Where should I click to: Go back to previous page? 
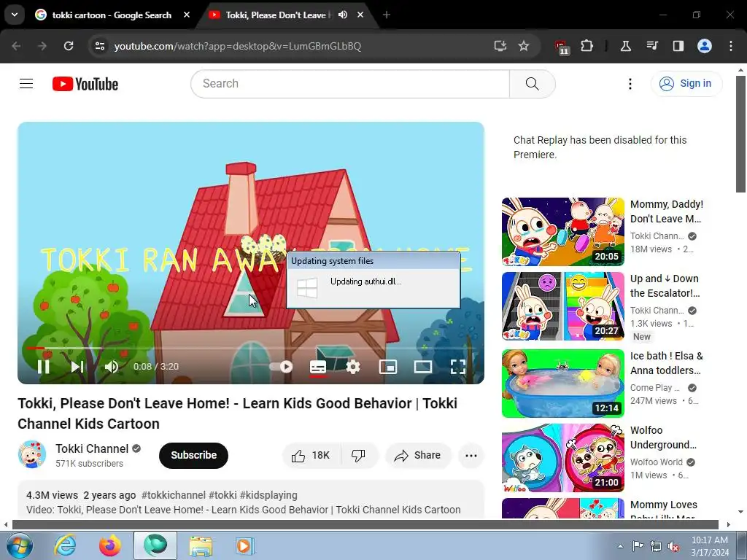point(16,46)
